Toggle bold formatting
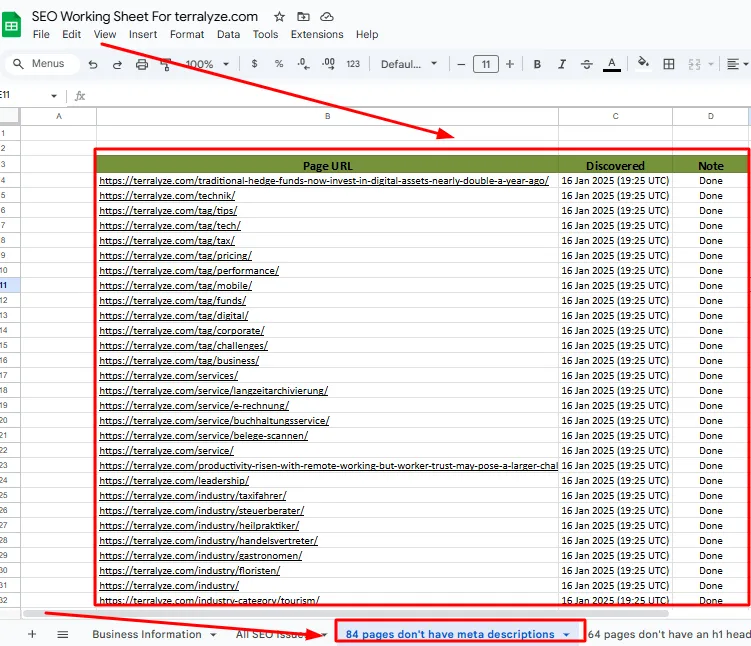This screenshot has height=646, width=751. pyautogui.click(x=537, y=64)
